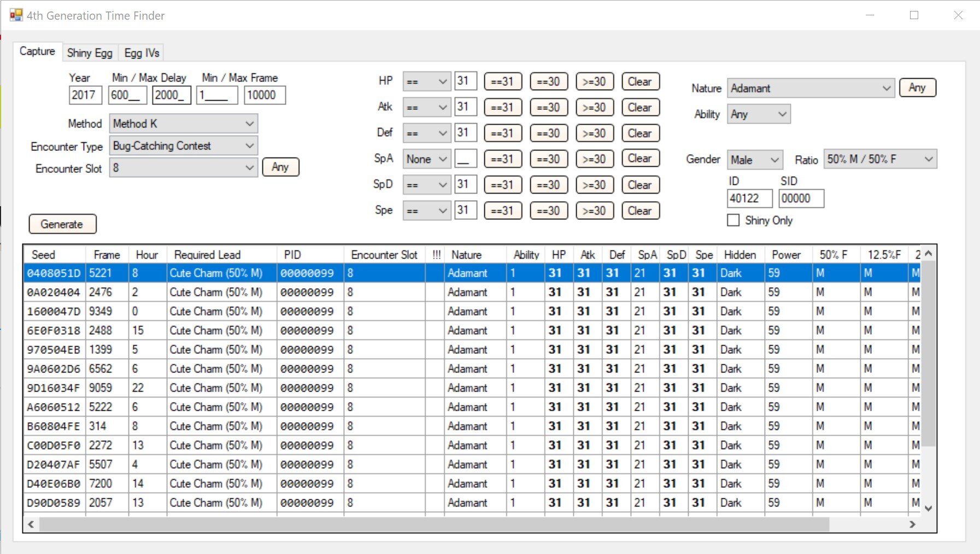
Task: Click the SID input field
Action: [x=801, y=199]
